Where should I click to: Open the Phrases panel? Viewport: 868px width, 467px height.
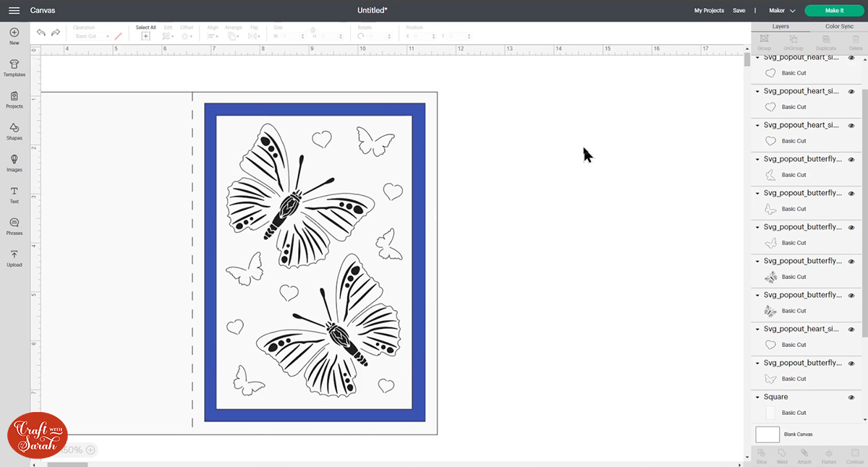[14, 226]
